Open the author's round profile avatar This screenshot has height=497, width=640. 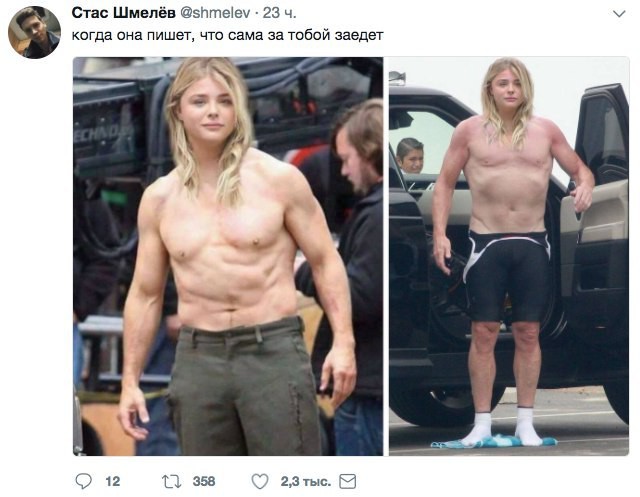tap(34, 33)
